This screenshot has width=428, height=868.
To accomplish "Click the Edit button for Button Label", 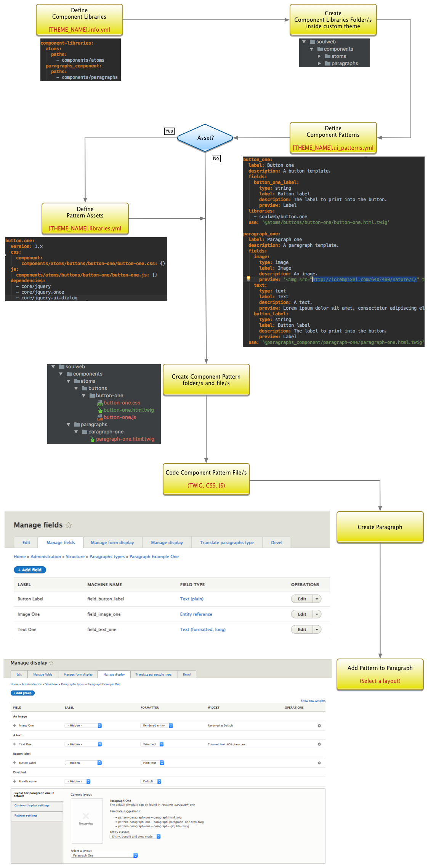I will tap(302, 599).
